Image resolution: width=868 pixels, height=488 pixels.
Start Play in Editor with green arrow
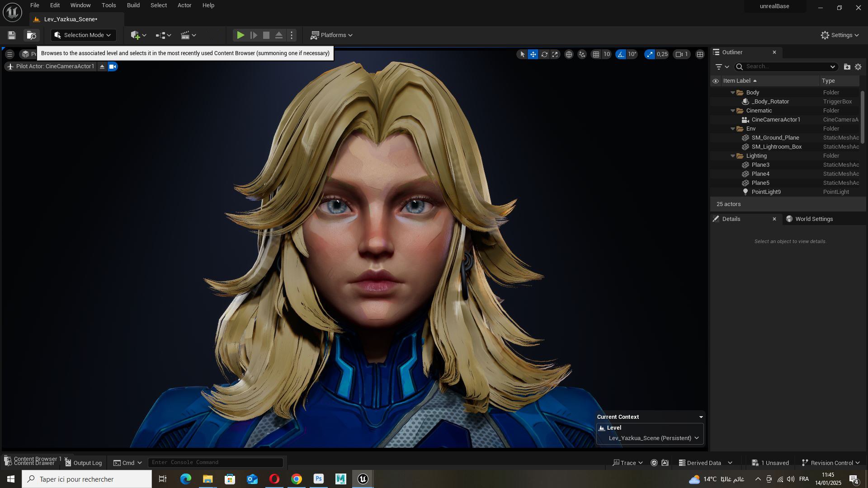point(241,35)
